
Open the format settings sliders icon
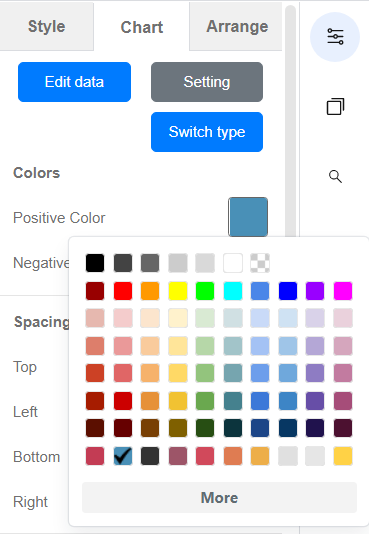(x=335, y=37)
